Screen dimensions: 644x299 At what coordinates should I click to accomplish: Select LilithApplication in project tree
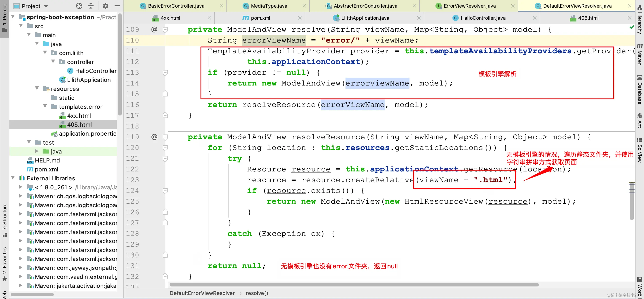[x=85, y=80]
